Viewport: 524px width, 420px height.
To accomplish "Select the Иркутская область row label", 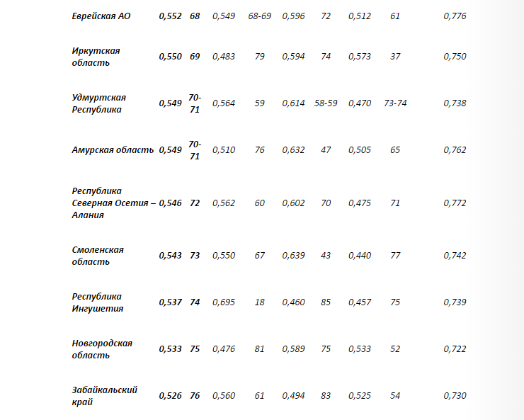I will click(x=96, y=57).
